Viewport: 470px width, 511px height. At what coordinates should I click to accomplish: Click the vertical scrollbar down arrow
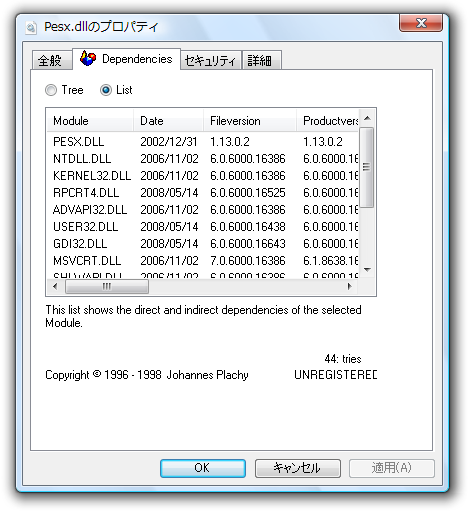367,269
